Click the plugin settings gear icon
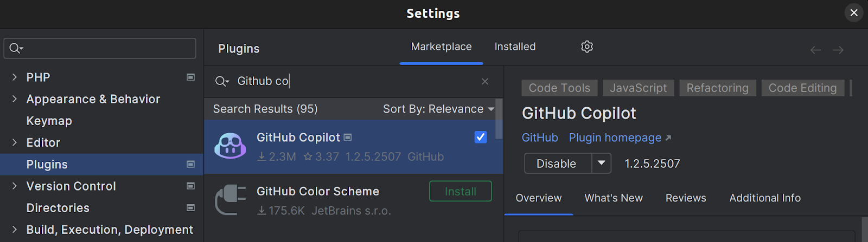The height and width of the screenshot is (242, 868). [586, 47]
